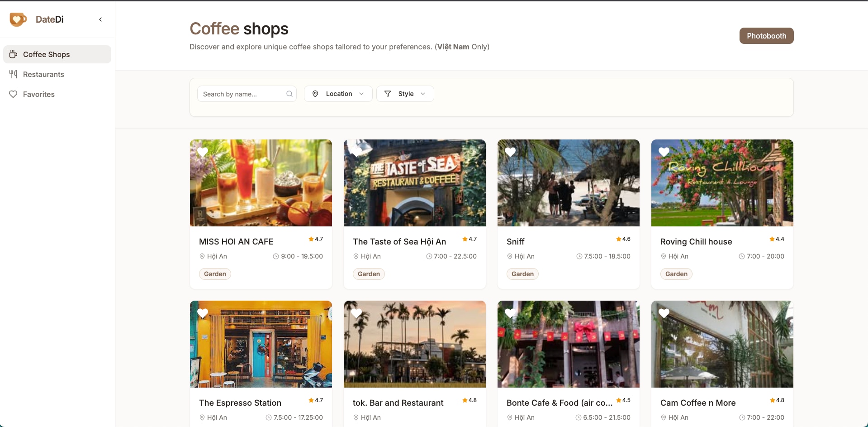Click the 7.5:00 - 18.5:00 hours text
868x427 pixels.
tap(607, 256)
